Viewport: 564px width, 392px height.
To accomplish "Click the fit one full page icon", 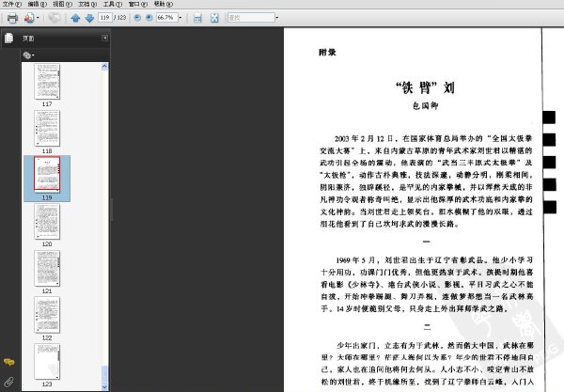I will point(214,18).
